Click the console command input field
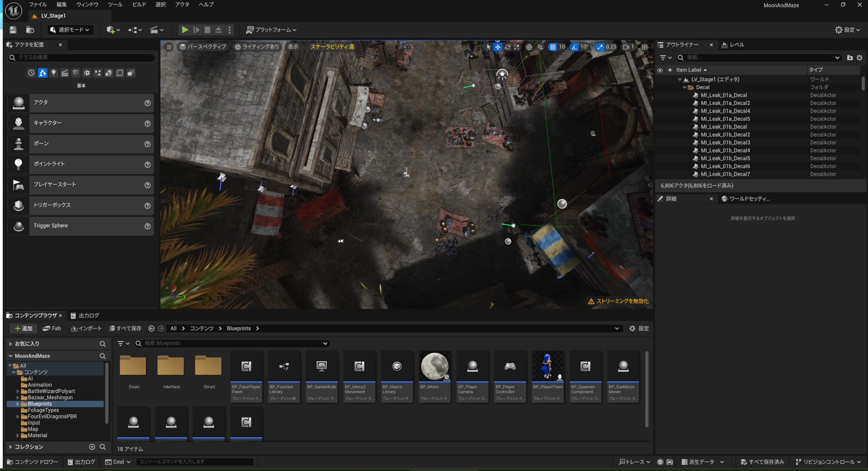868x471 pixels. (194, 461)
